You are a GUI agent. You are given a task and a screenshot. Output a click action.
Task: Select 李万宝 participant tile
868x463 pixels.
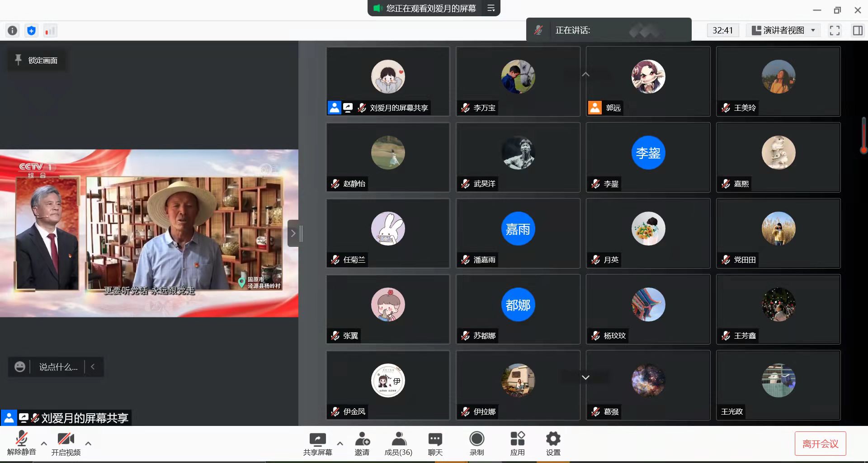(x=518, y=81)
